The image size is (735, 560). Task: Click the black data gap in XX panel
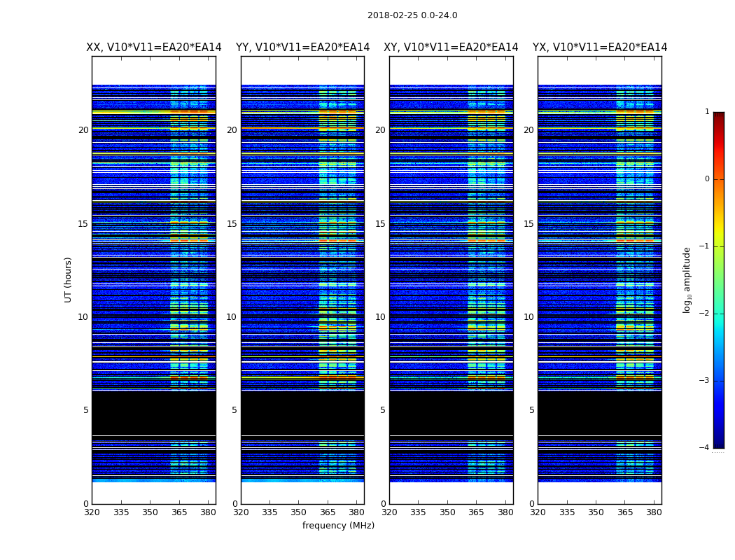tap(154, 413)
